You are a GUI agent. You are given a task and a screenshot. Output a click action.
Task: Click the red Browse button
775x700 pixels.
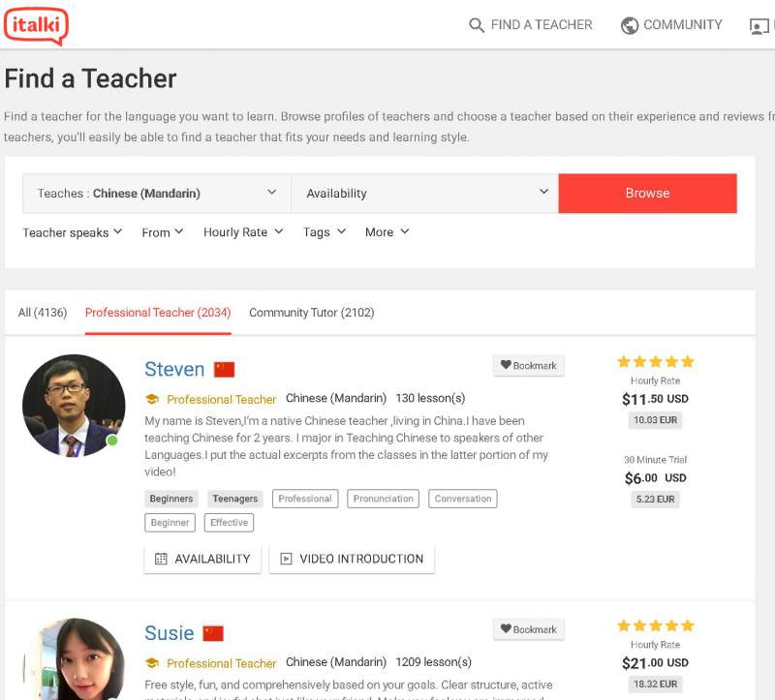[647, 194]
